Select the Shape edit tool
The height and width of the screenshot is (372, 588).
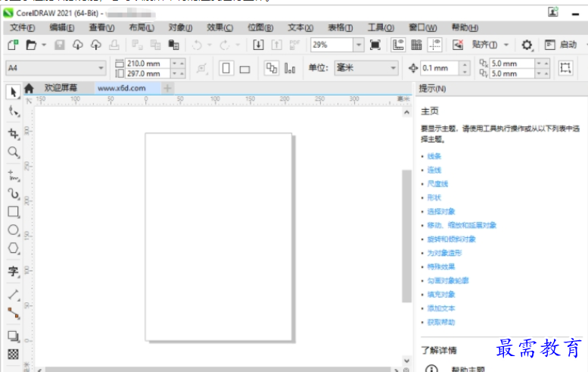pos(14,111)
